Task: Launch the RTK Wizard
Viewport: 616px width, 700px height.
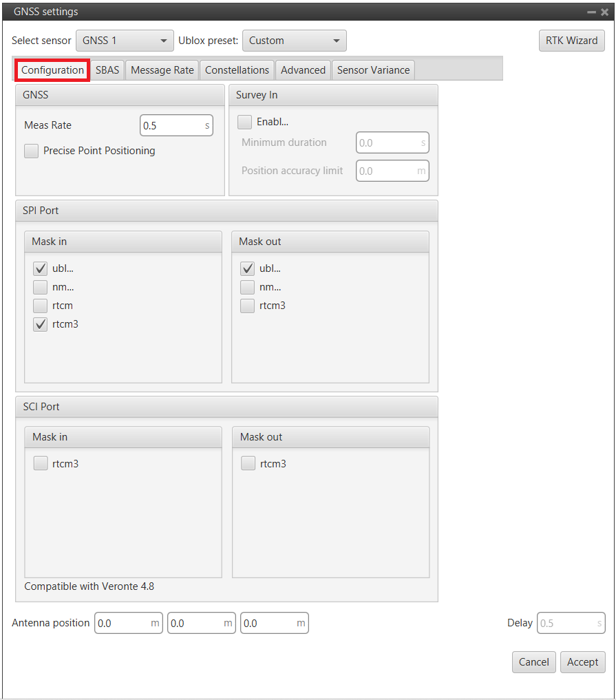Action: [571, 41]
